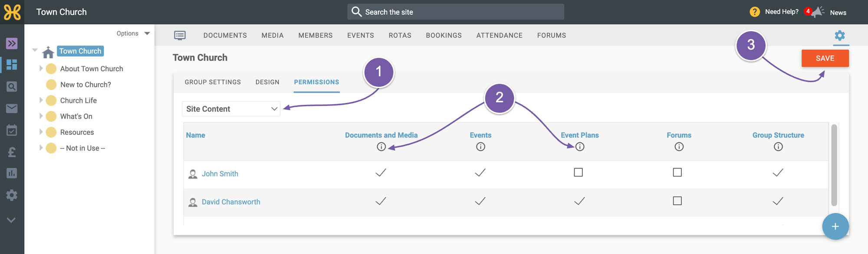Switch to Group Settings tab
This screenshot has height=254, width=868.
[213, 82]
